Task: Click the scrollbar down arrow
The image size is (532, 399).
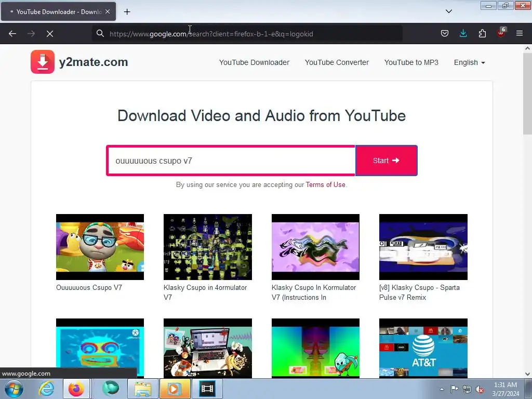Action: pyautogui.click(x=527, y=374)
